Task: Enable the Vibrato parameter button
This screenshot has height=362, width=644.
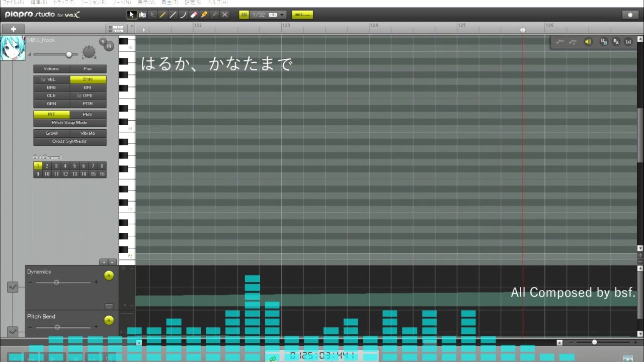Action: pos(88,133)
